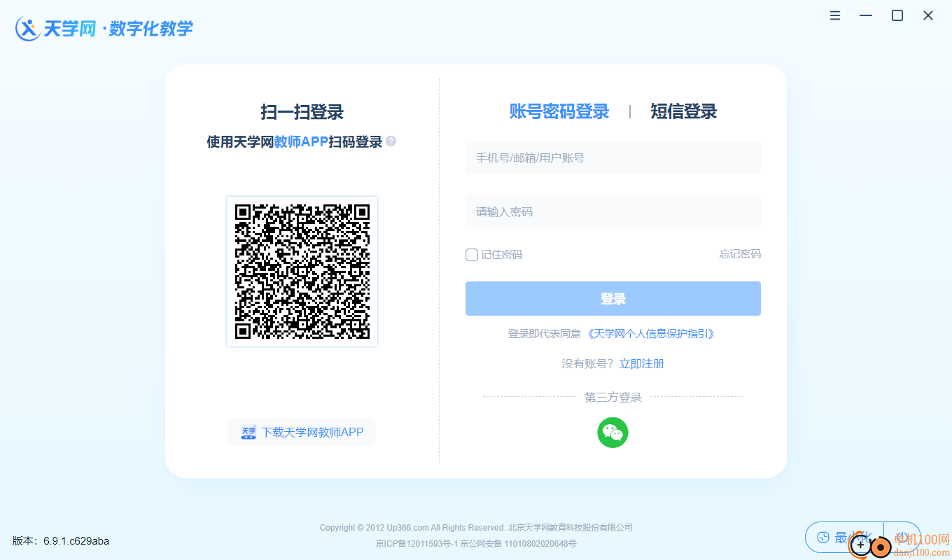
Task: Maximize the window from the title bar
Action: click(897, 15)
